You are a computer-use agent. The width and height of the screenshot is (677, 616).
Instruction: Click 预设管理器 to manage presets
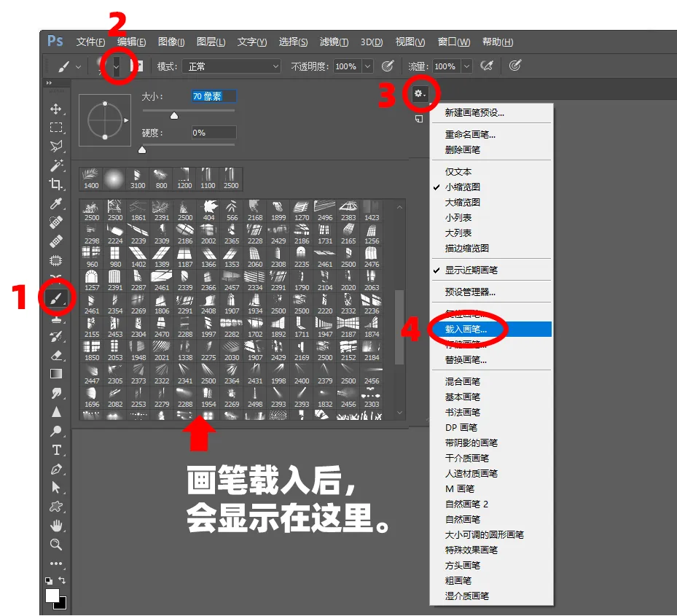470,291
